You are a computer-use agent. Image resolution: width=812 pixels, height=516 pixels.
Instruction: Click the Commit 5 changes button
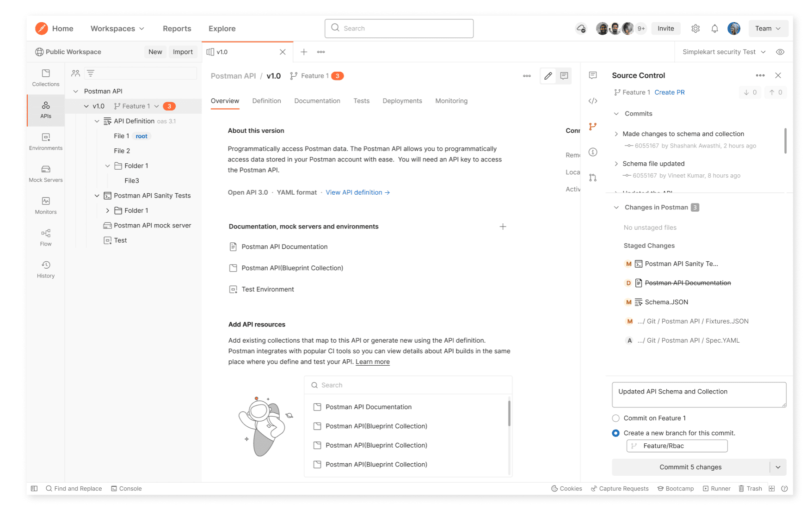tap(690, 467)
